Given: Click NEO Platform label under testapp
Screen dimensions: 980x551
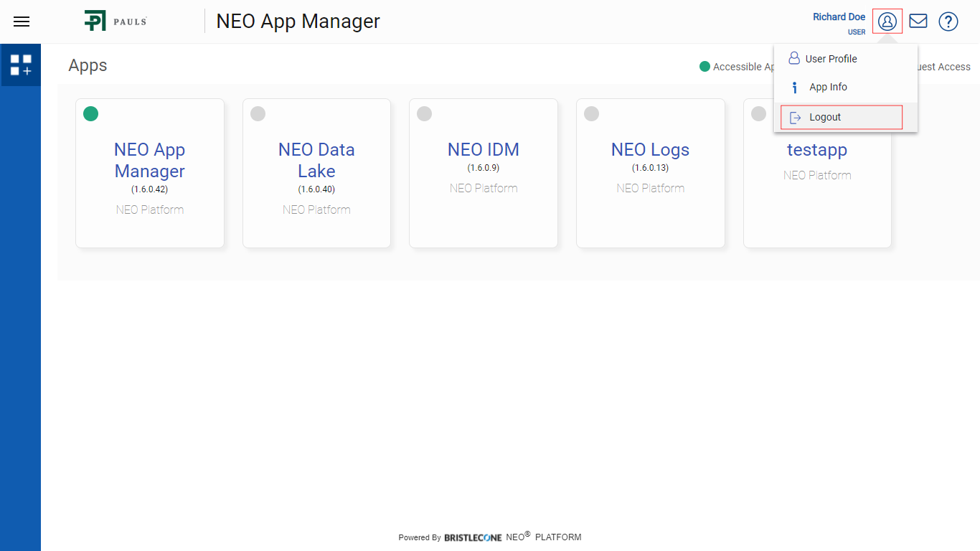Looking at the screenshot, I should [817, 175].
